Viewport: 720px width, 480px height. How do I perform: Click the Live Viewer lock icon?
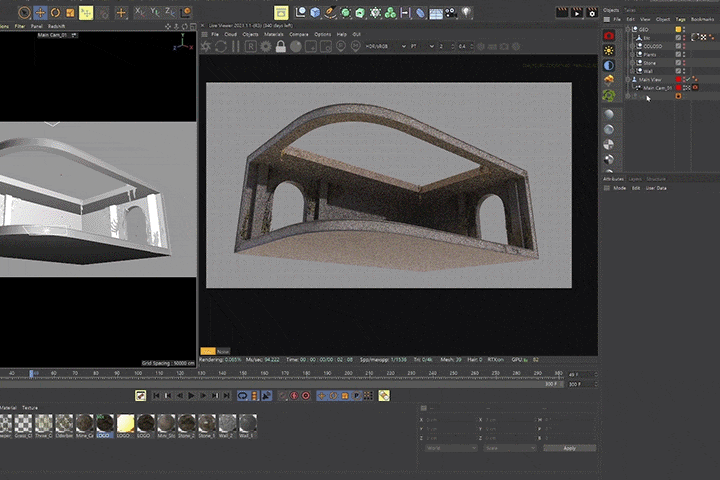[280, 46]
